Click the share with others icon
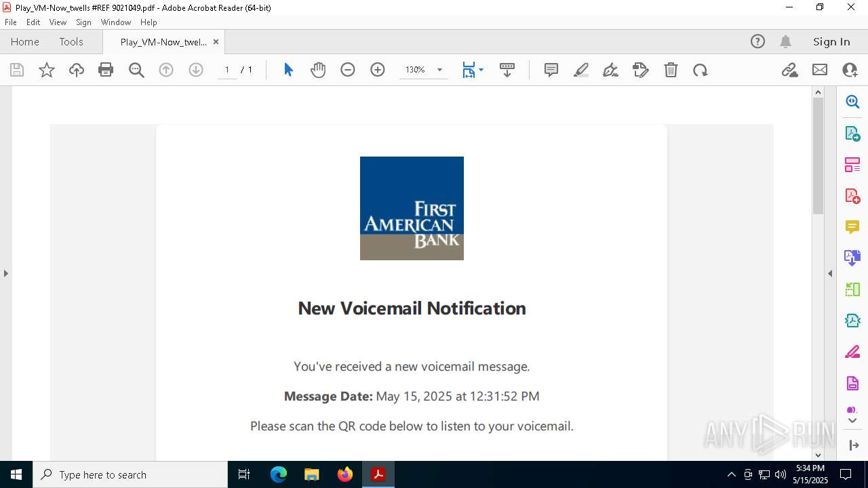This screenshot has height=488, width=868. pos(850,70)
